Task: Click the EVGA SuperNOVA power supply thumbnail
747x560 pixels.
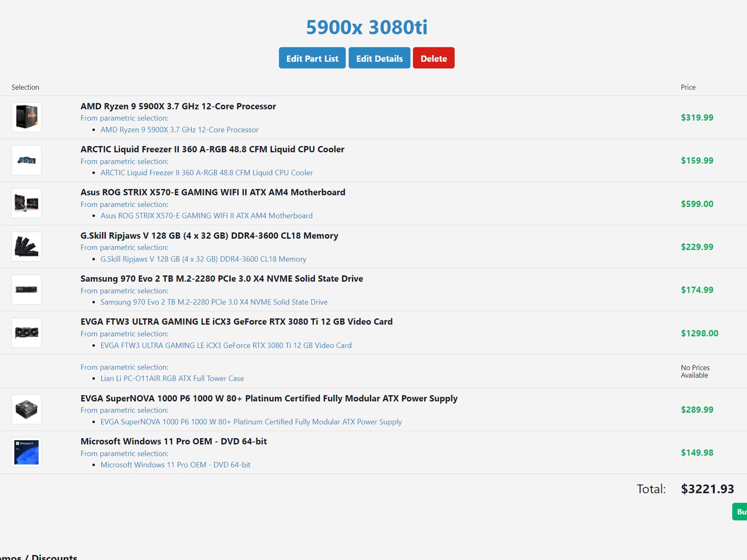Action: coord(26,409)
